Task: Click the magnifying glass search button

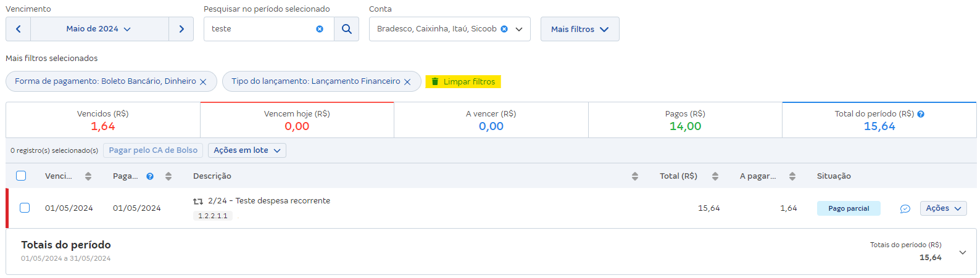Action: 347,29
